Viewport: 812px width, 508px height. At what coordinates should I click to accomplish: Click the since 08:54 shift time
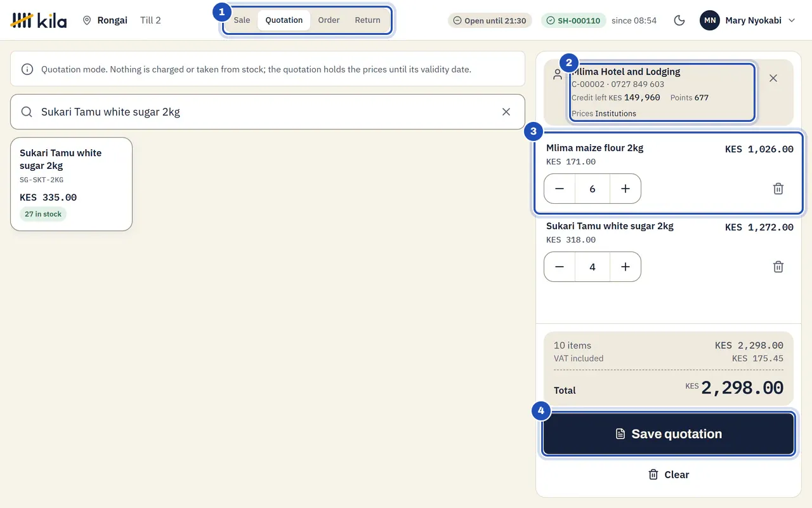pos(634,20)
